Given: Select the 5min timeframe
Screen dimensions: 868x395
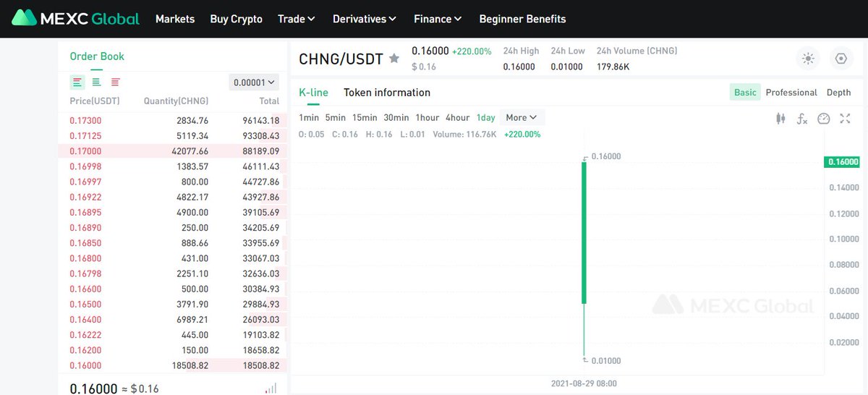Looking at the screenshot, I should pyautogui.click(x=336, y=117).
